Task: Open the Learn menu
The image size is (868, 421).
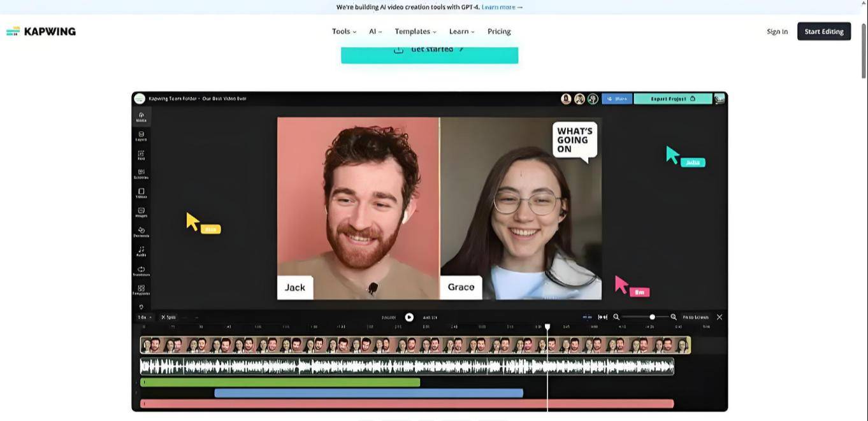Action: (x=461, y=31)
